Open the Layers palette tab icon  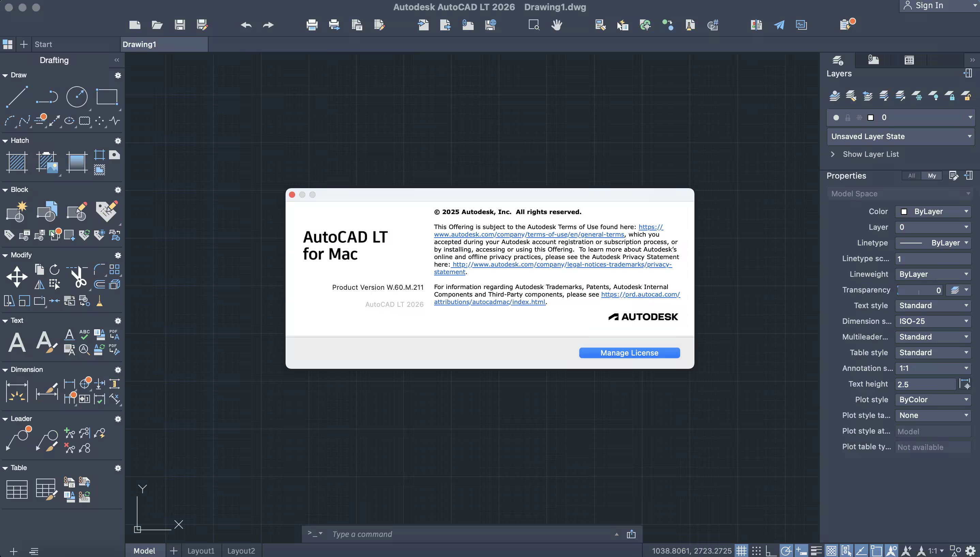[x=837, y=60]
